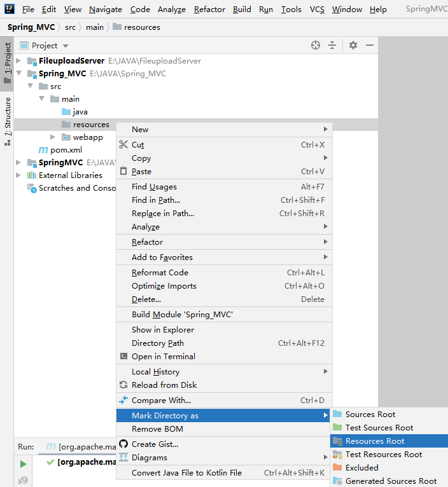Expand the webapp folder node
Image resolution: width=448 pixels, height=487 pixels.
point(53,137)
